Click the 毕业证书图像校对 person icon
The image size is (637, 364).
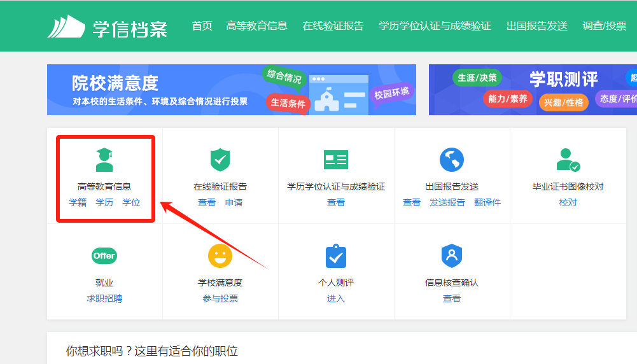point(568,160)
